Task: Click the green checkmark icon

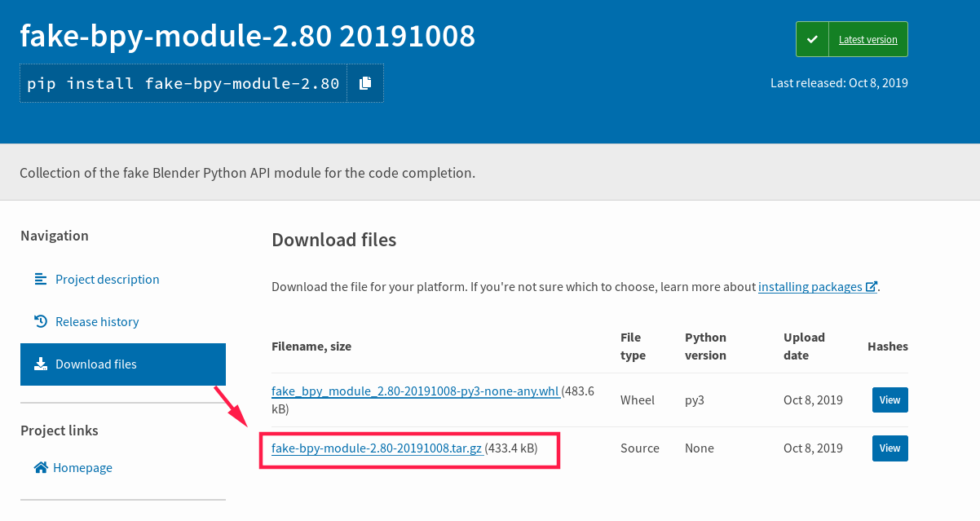Action: tap(812, 39)
